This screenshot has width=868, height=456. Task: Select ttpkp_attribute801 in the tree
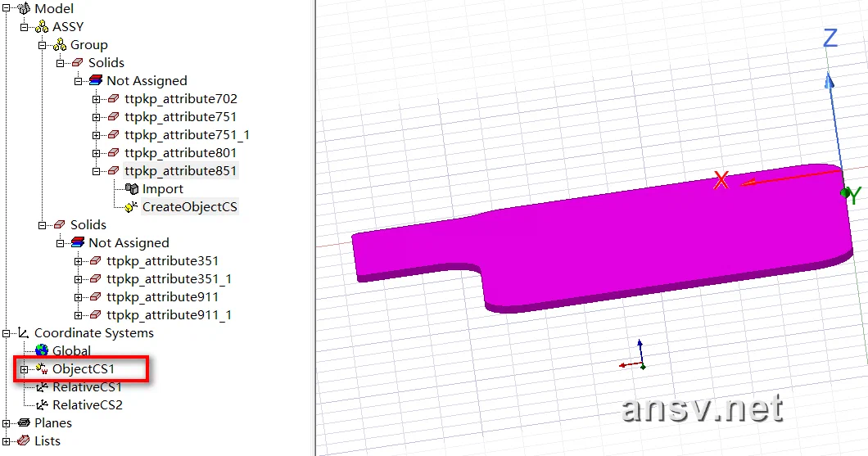[x=180, y=153]
